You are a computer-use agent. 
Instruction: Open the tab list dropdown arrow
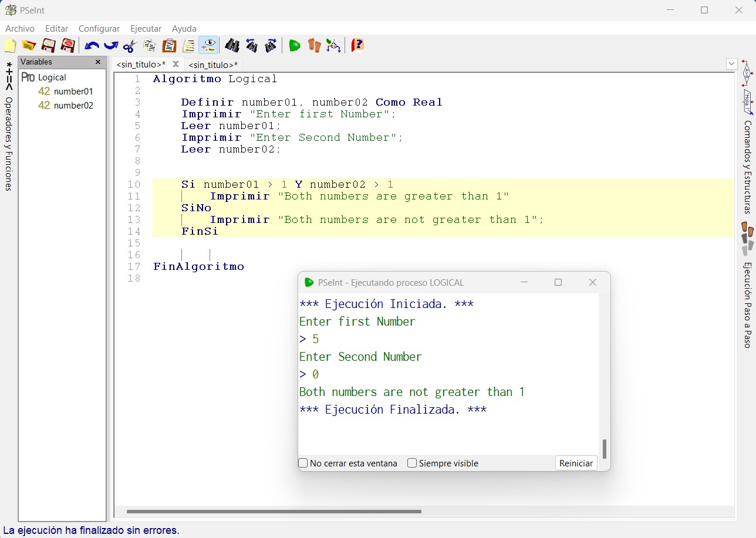[731, 63]
